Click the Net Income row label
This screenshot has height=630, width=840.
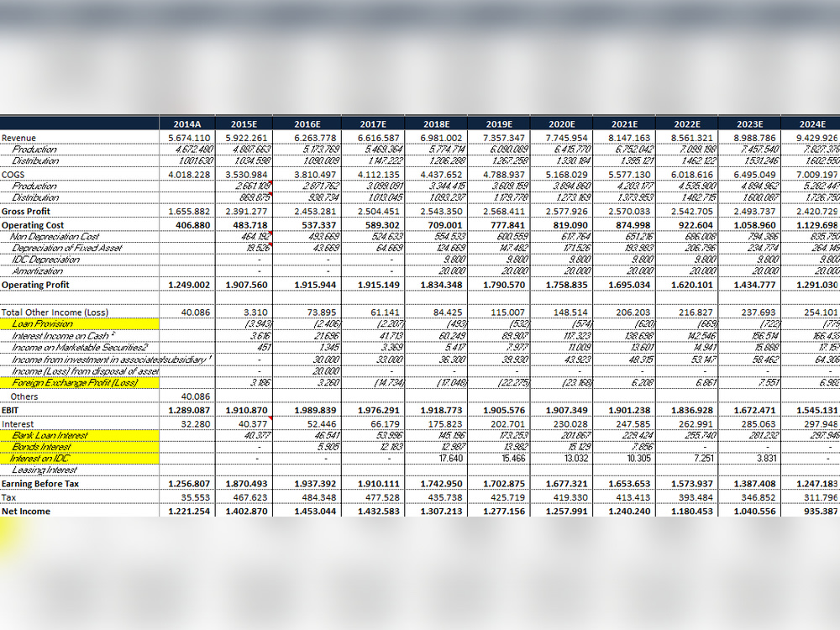[26, 511]
